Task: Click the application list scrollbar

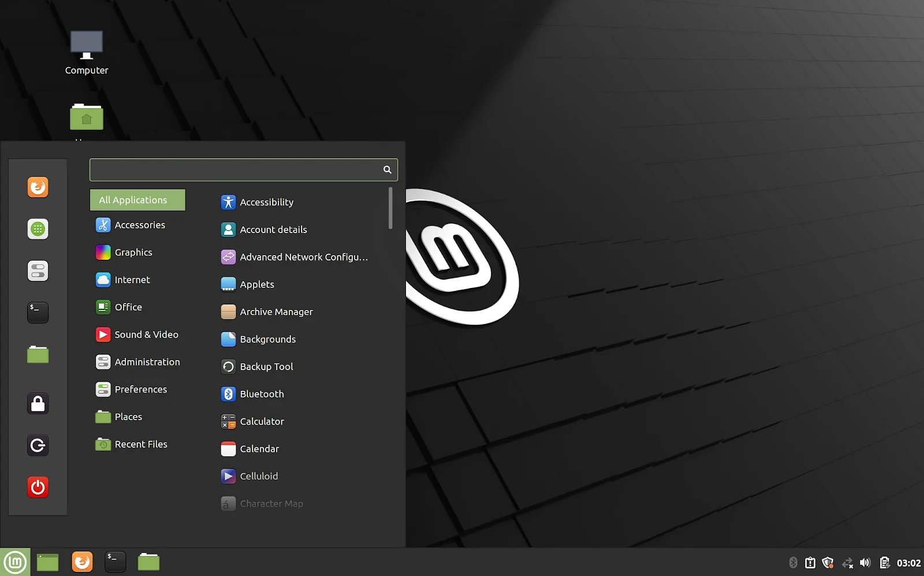Action: 390,209
